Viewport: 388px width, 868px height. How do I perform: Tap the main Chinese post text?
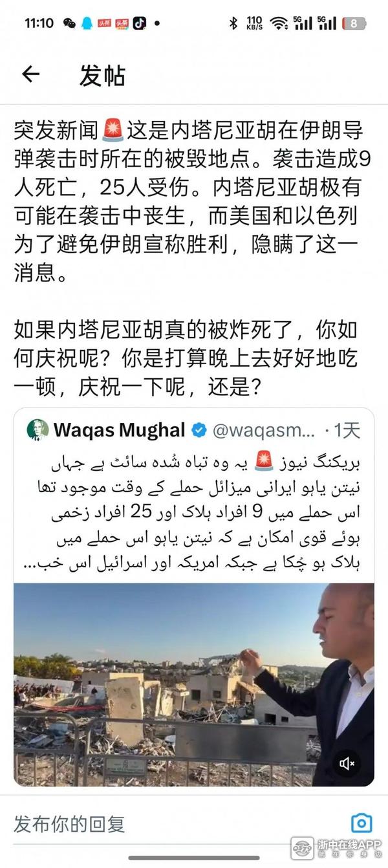click(x=189, y=255)
